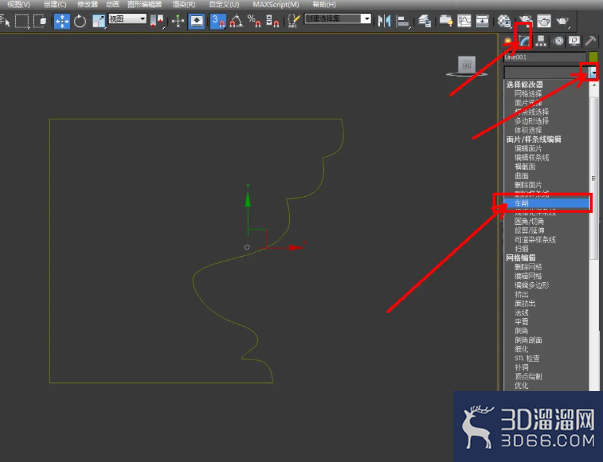603x462 pixels.
Task: Activate the Select and Move tool
Action: click(62, 21)
